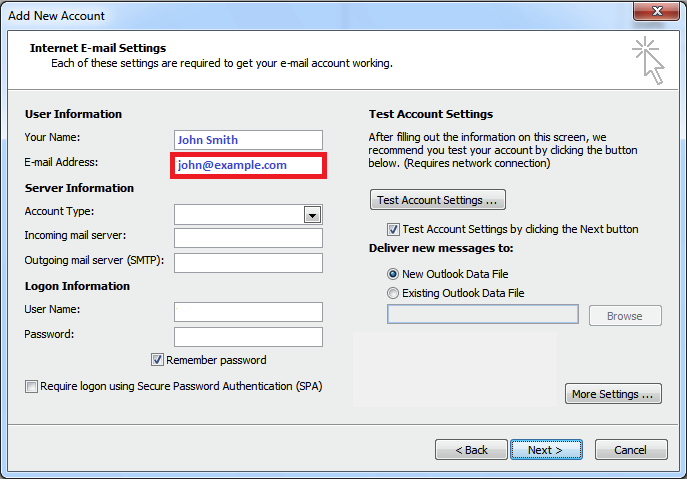Go Back to previous step
Screen dimensions: 687x480
(471, 450)
